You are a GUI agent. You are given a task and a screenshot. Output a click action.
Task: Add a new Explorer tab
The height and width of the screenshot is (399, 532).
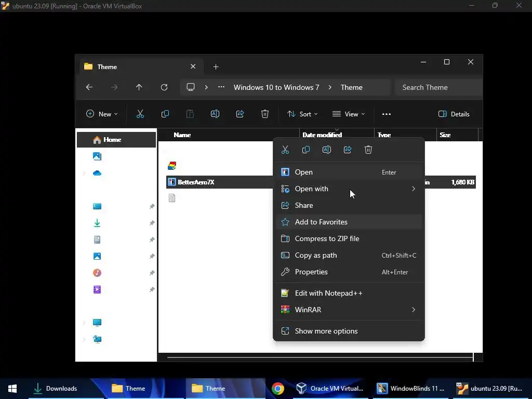coord(216,67)
